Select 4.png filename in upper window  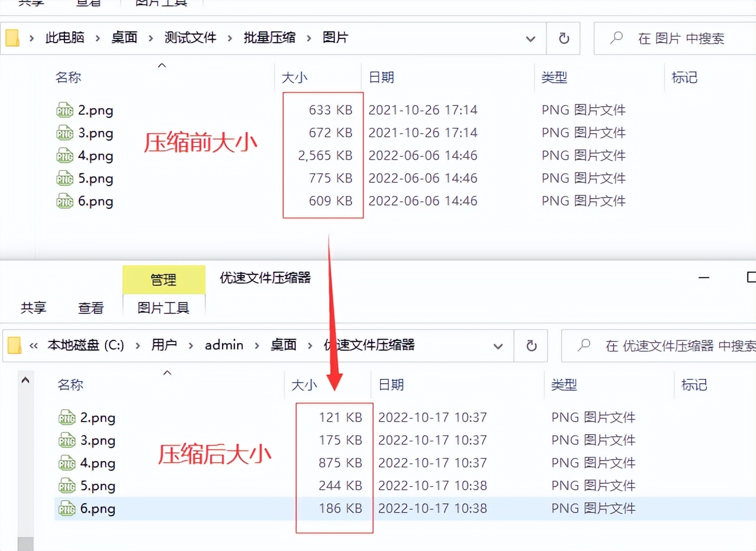(x=96, y=156)
